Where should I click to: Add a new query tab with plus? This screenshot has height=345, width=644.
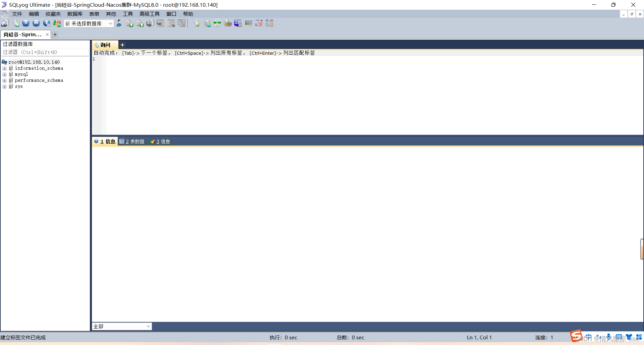(122, 45)
